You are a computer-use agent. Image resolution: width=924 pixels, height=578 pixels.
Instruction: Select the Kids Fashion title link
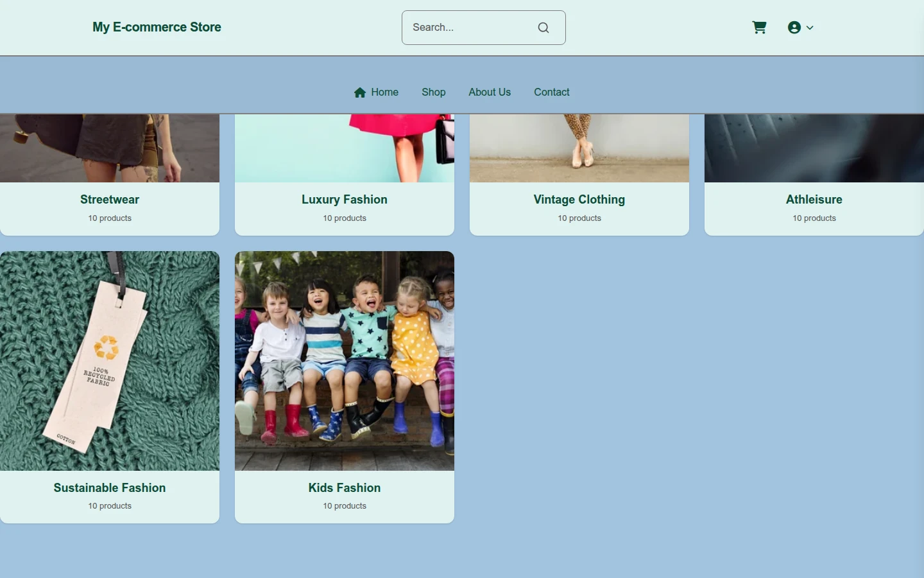click(345, 488)
